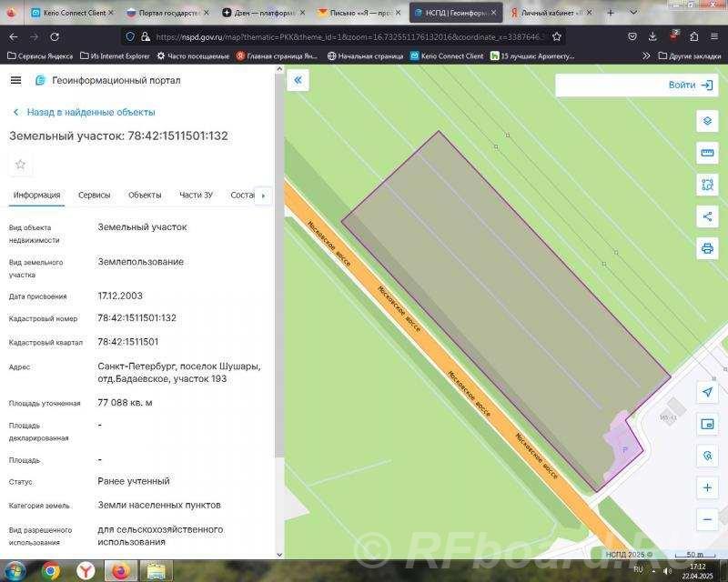Open the map layers panel
The width and height of the screenshot is (728, 582).
click(x=707, y=118)
